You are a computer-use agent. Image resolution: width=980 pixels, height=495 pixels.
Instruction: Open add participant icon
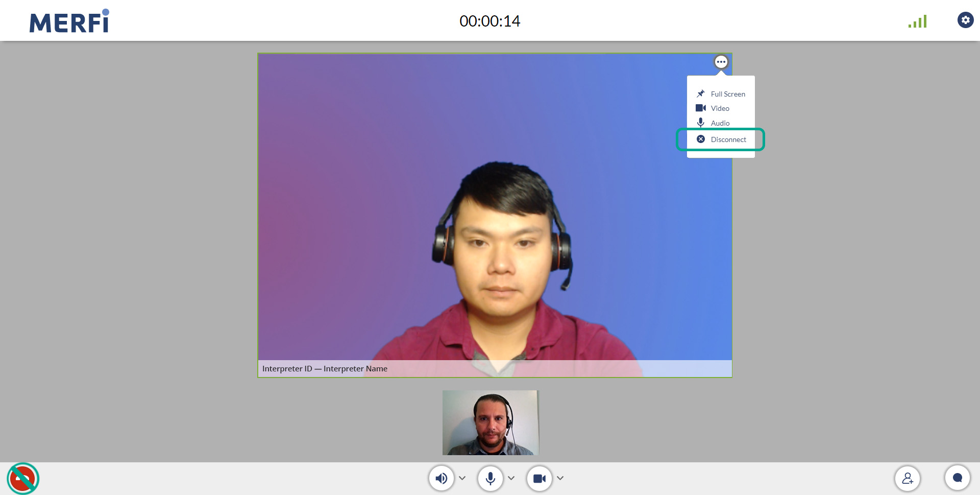click(x=907, y=479)
